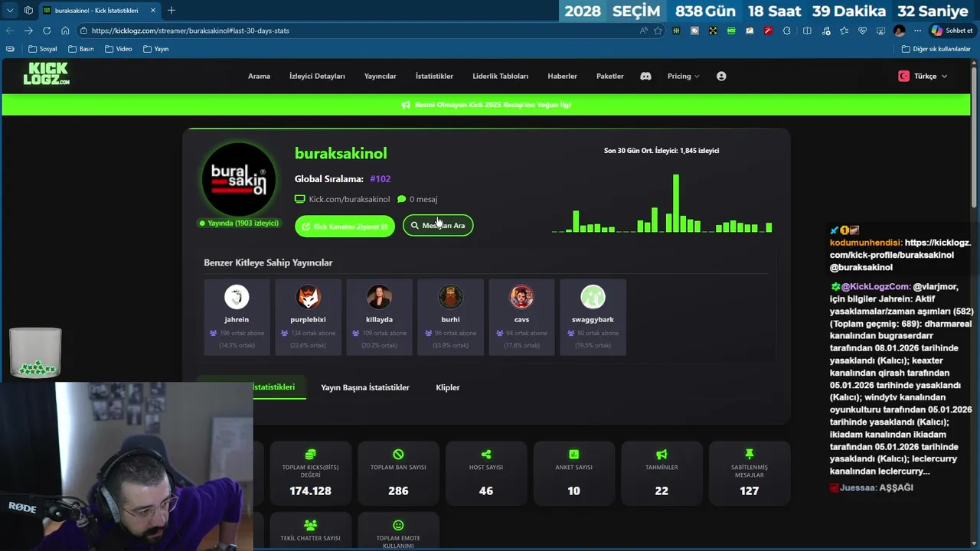Screen dimensions: 980x551
Task: Open browser essentials heart icon
Action: (x=862, y=31)
